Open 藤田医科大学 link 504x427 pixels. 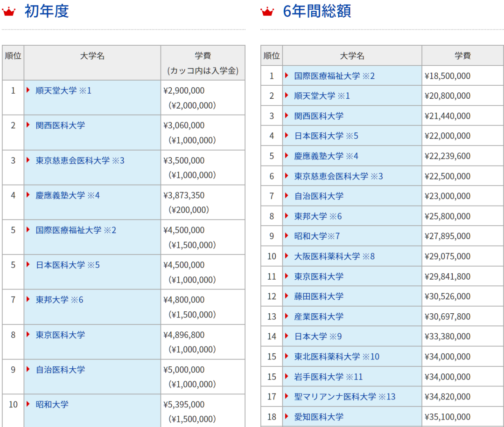[x=319, y=296]
